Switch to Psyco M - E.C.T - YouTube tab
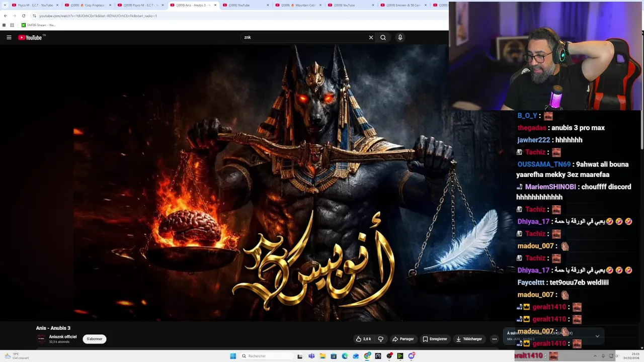The height and width of the screenshot is (362, 644). coord(33,5)
